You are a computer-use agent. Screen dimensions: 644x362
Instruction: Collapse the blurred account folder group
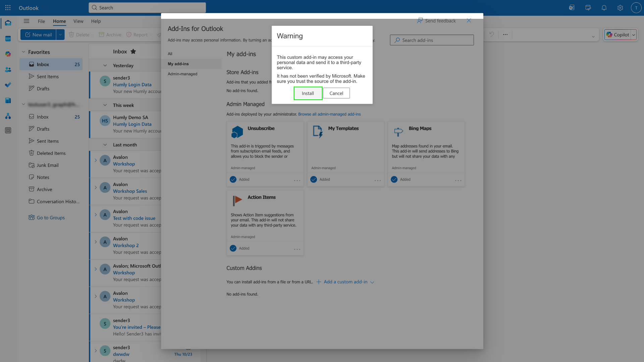(x=23, y=104)
